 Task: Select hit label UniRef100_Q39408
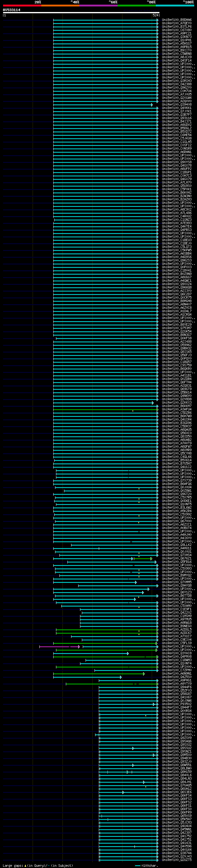pos(177,104)
